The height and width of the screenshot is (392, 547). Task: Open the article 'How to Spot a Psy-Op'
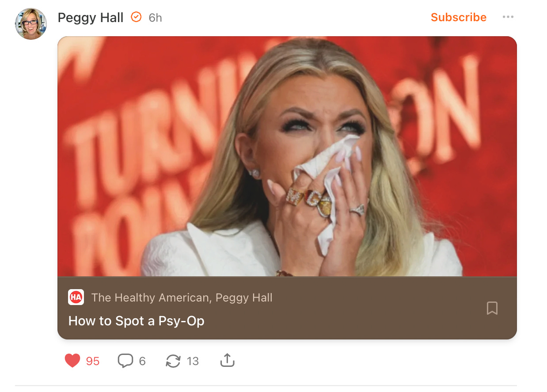coord(137,321)
